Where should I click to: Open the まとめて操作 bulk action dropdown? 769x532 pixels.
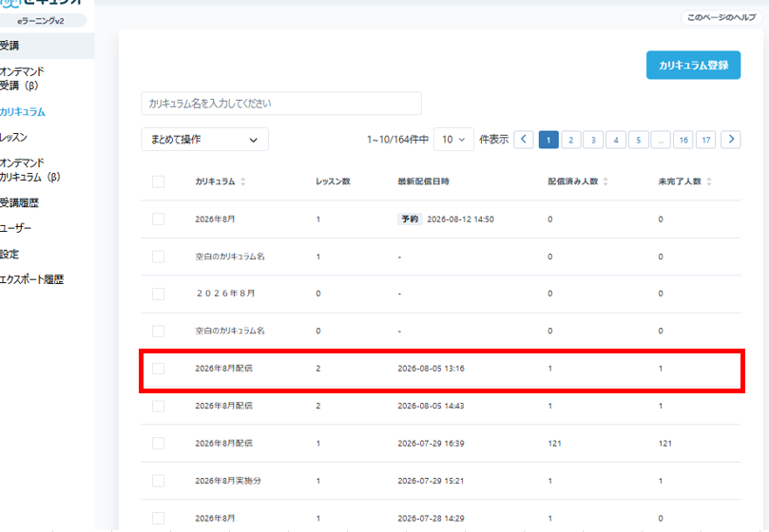pyautogui.click(x=204, y=140)
